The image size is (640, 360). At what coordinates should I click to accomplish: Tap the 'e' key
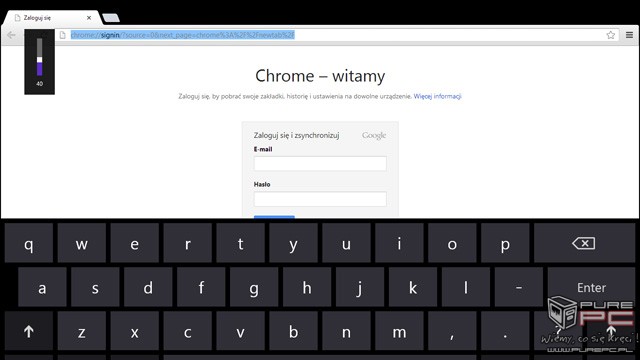[x=134, y=243]
